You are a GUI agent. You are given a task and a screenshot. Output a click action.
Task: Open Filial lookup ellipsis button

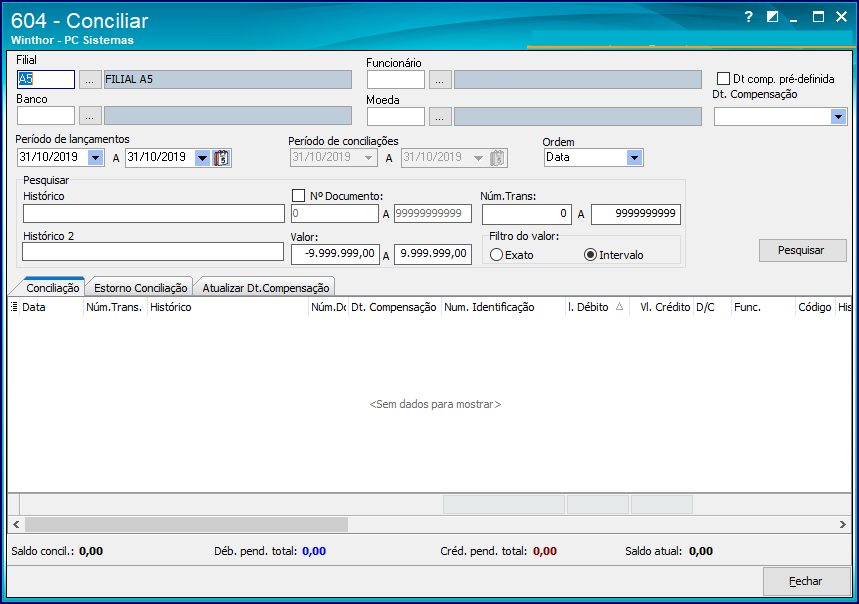pyautogui.click(x=90, y=79)
